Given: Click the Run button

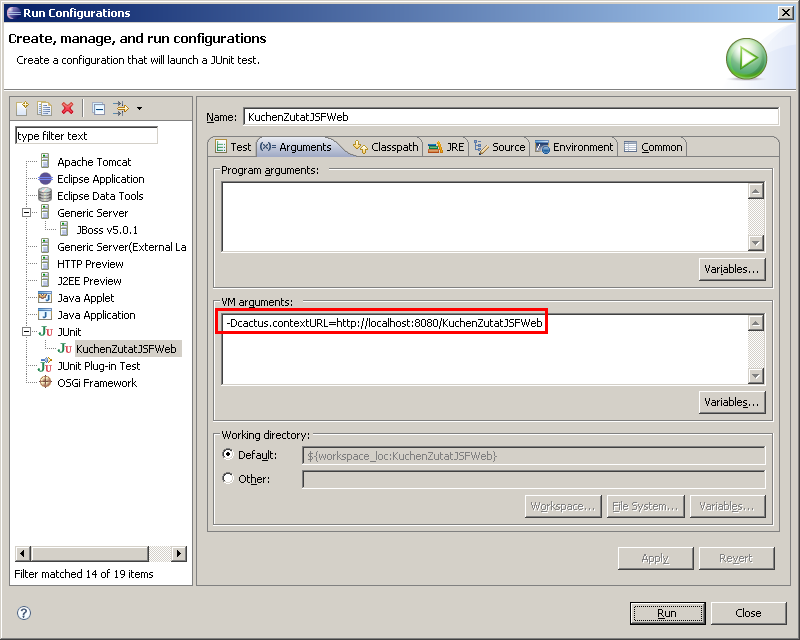Looking at the screenshot, I should pos(667,613).
